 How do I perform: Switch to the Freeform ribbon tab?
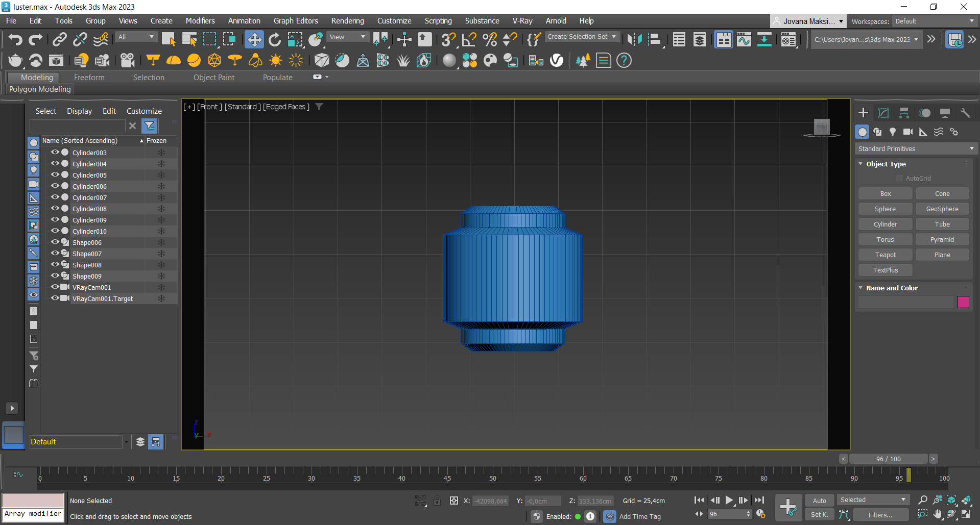[89, 78]
